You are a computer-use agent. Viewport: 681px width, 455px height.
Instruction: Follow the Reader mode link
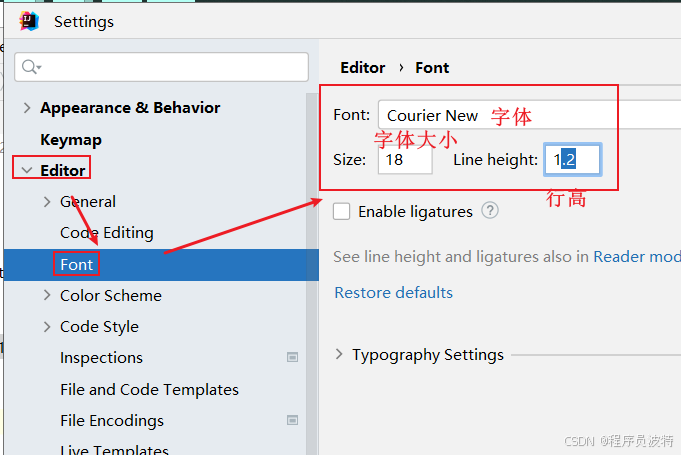coord(637,257)
